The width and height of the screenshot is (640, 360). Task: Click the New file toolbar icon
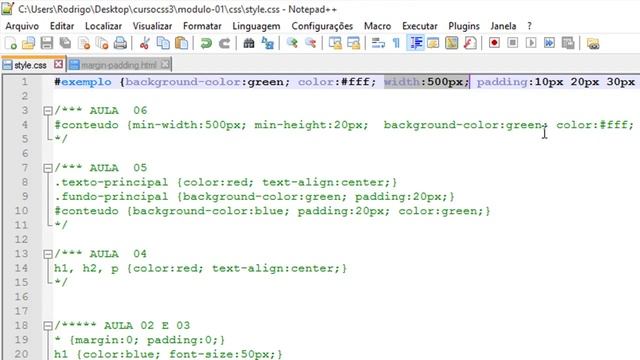point(11,43)
